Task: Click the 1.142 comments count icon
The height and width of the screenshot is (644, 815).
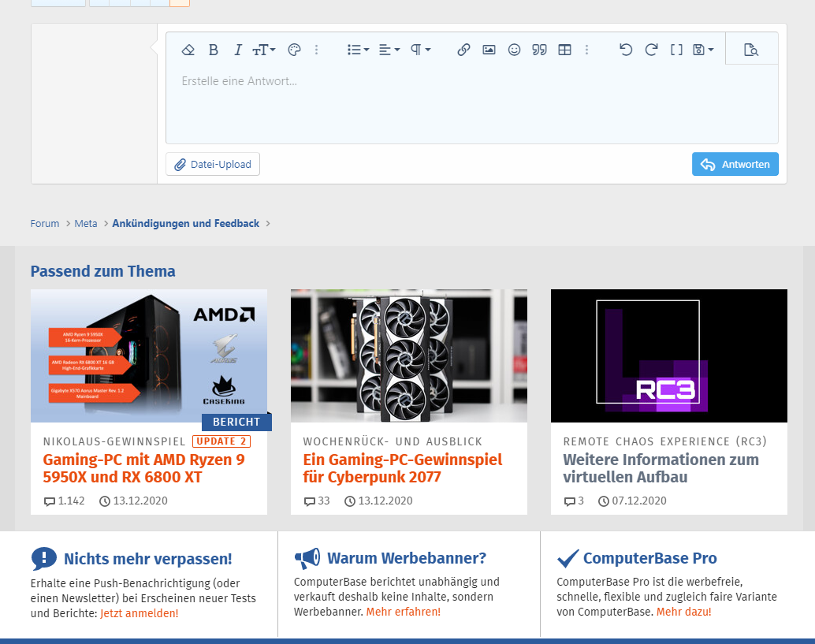Action: [x=50, y=501]
